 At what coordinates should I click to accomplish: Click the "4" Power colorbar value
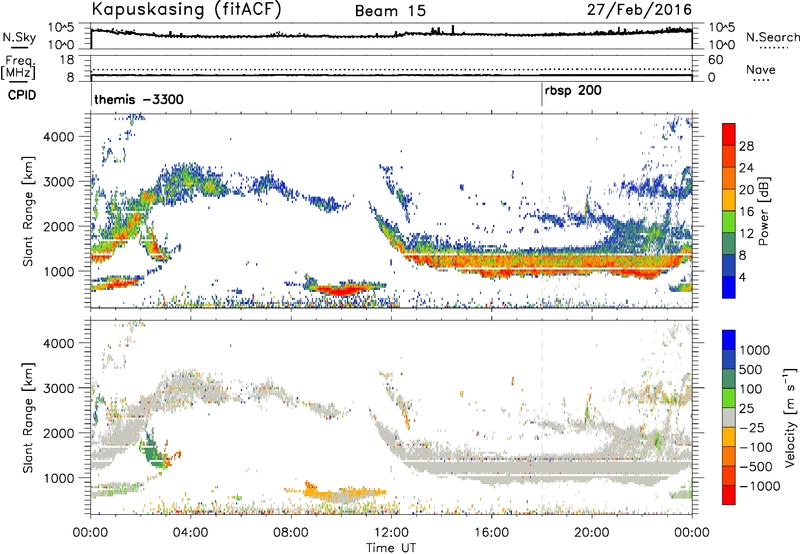point(743,277)
